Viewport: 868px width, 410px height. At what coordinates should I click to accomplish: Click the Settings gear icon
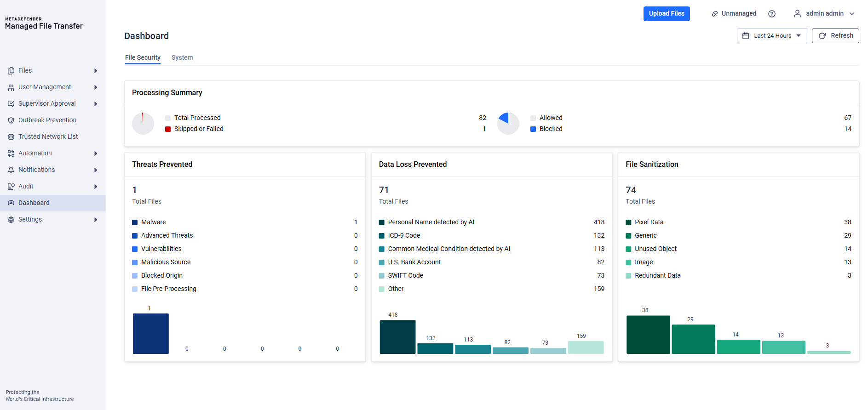coord(11,220)
